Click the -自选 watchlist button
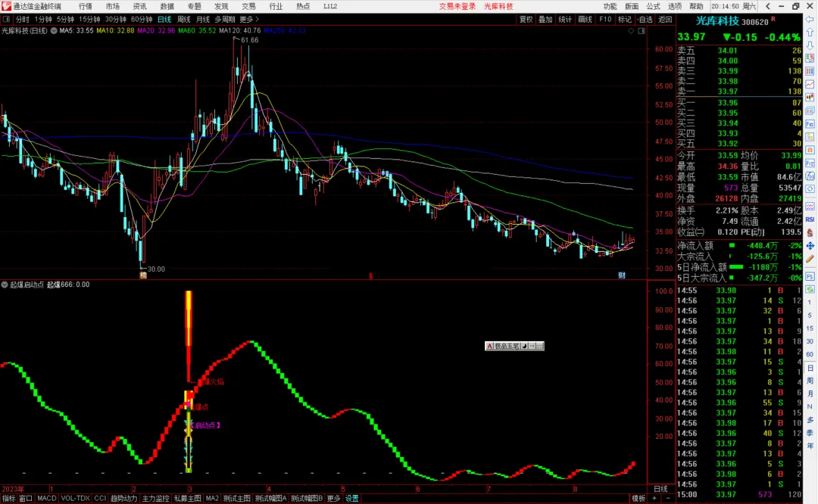Viewport: 818px width, 504px height. point(645,19)
